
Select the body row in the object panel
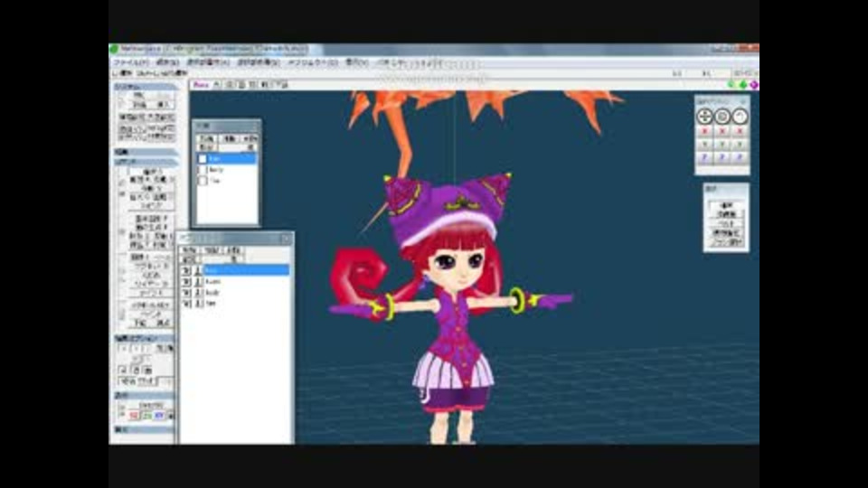pyautogui.click(x=247, y=292)
